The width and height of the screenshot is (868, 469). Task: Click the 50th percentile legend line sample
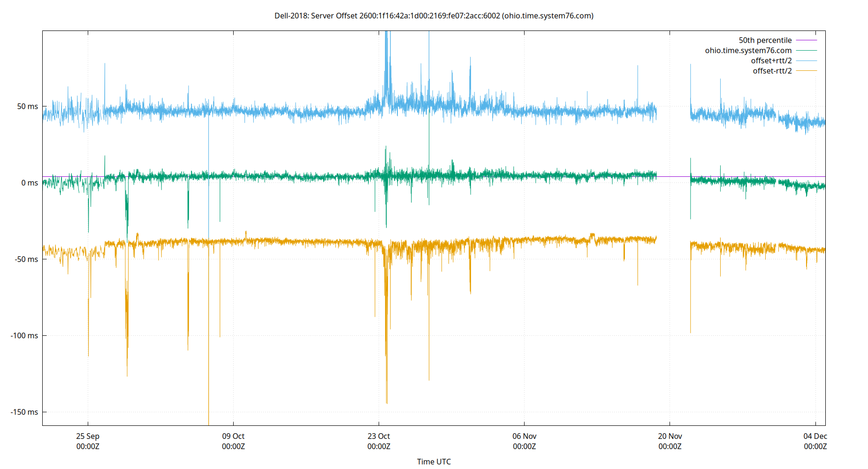(x=807, y=40)
